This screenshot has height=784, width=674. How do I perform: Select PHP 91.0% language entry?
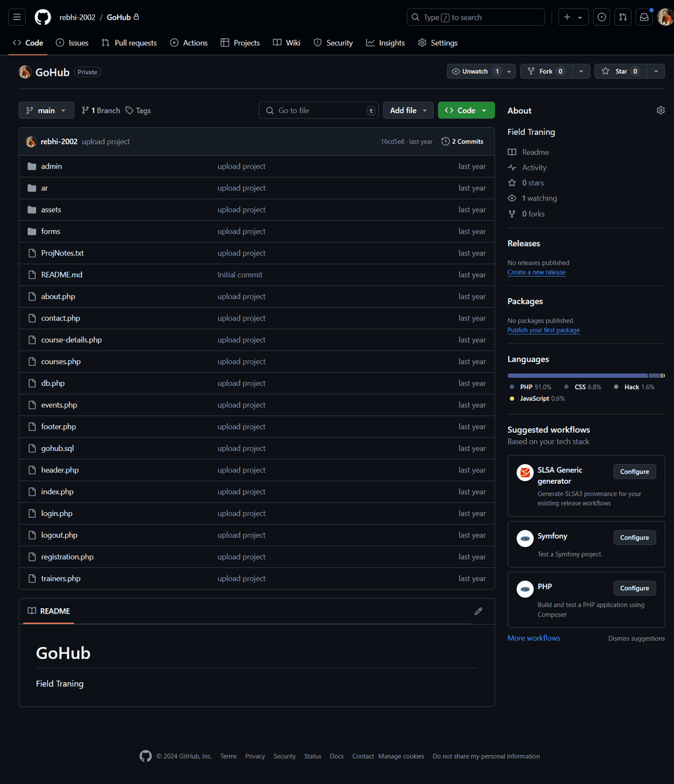pyautogui.click(x=531, y=388)
